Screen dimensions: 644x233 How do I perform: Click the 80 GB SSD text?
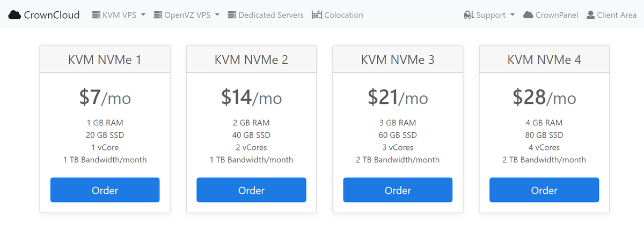[544, 135]
